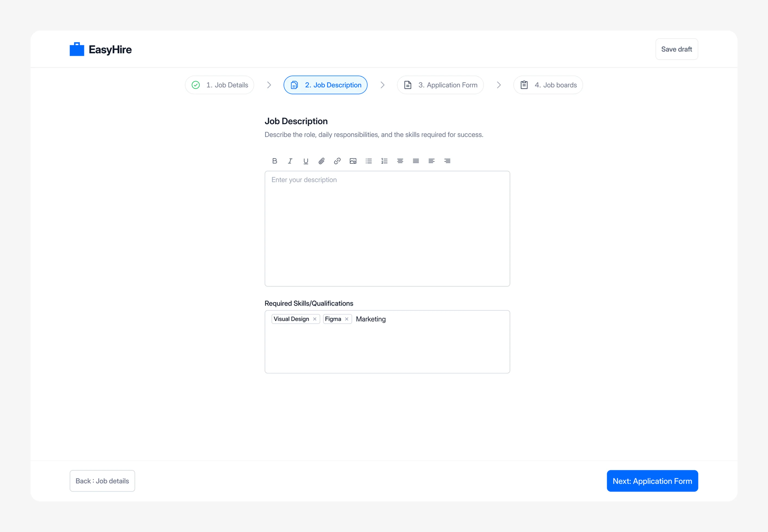Open step 4. Job boards
Viewport: 768px width, 532px height.
[x=548, y=85]
